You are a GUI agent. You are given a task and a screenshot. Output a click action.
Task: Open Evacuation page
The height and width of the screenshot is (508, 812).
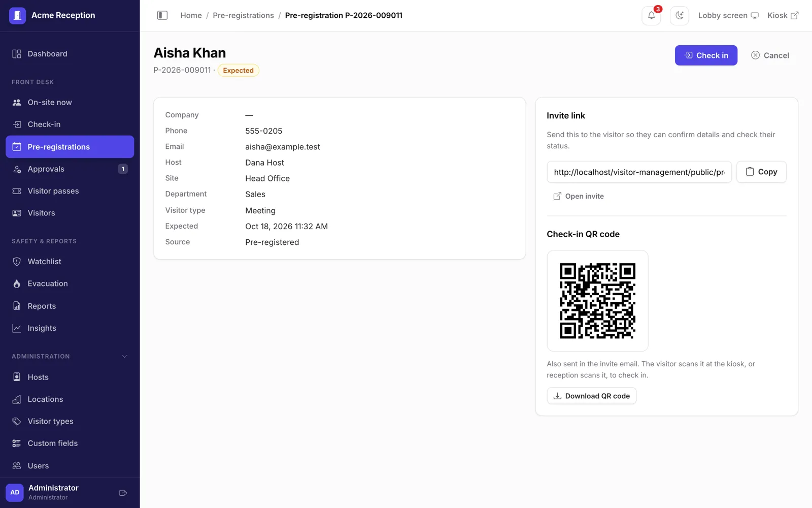click(x=70, y=283)
